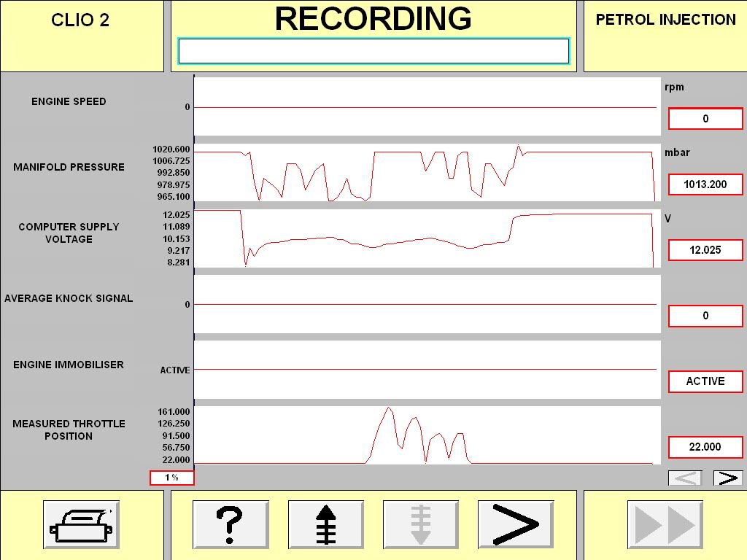Click the 1 % progress indicator box
Viewport: 747px width, 560px height.
tap(172, 478)
